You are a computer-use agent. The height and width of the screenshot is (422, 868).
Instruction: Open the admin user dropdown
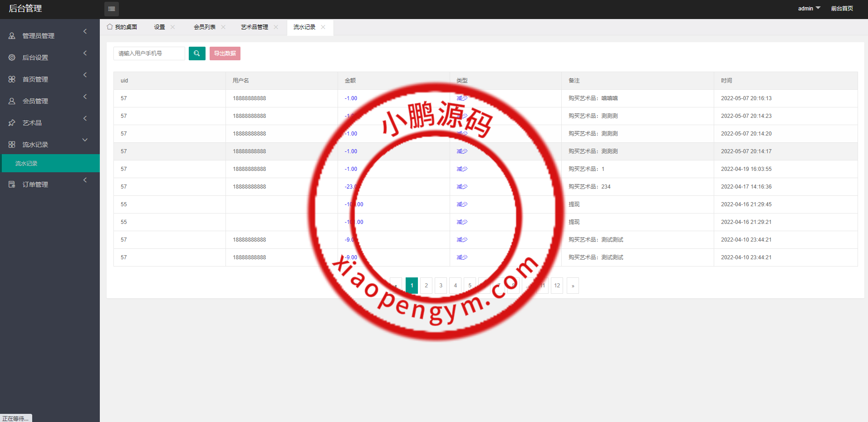pyautogui.click(x=809, y=9)
